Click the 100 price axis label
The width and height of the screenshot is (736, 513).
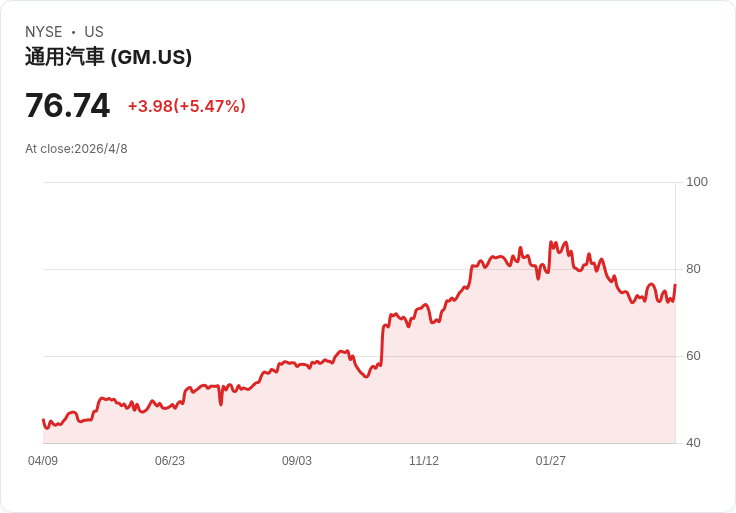point(697,182)
